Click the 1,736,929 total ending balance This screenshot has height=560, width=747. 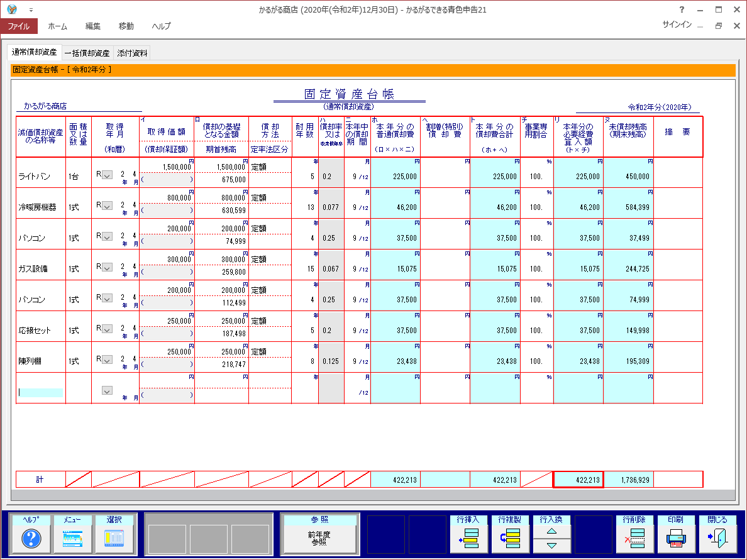click(628, 480)
